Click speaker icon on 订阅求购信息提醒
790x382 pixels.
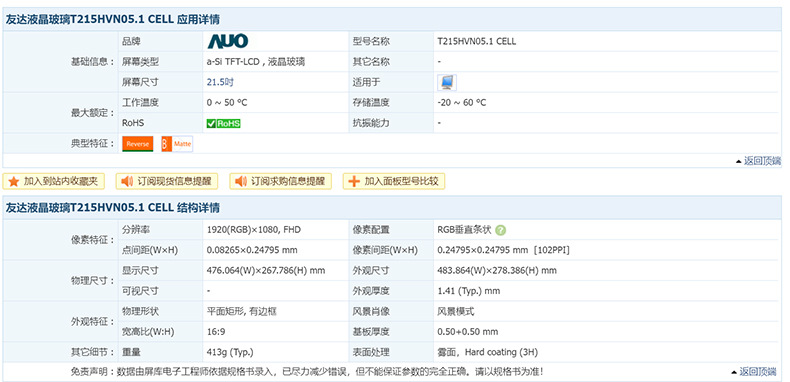click(241, 181)
